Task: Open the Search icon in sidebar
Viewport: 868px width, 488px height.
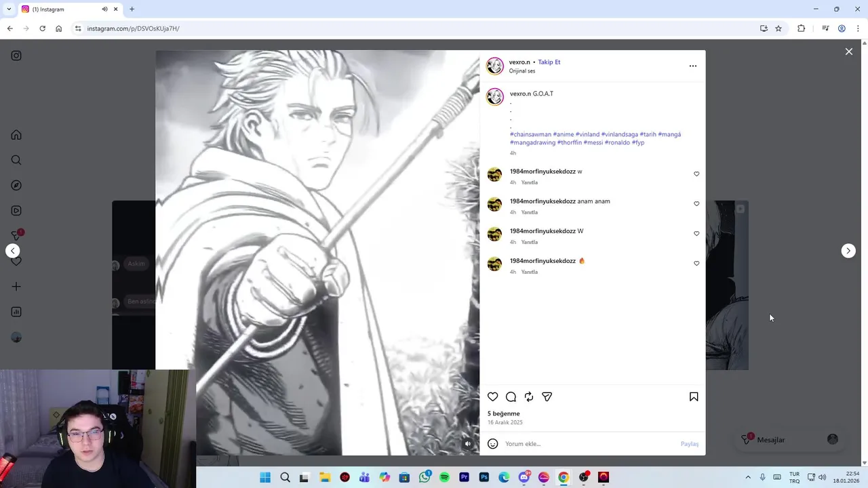Action: tap(16, 160)
